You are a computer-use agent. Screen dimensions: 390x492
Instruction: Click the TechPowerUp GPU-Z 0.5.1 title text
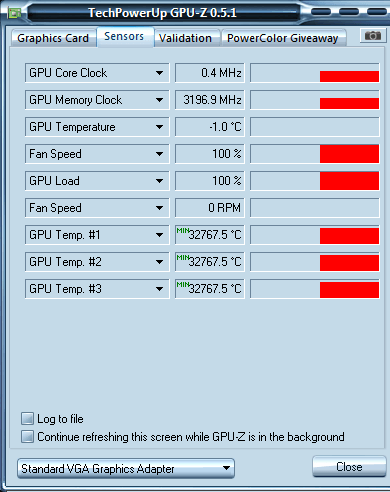(163, 13)
